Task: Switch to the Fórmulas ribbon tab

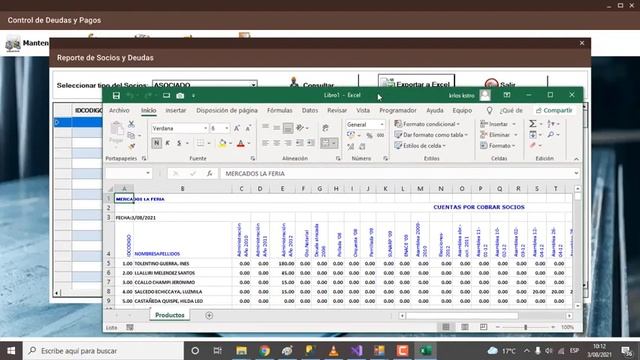Action: pyautogui.click(x=280, y=110)
